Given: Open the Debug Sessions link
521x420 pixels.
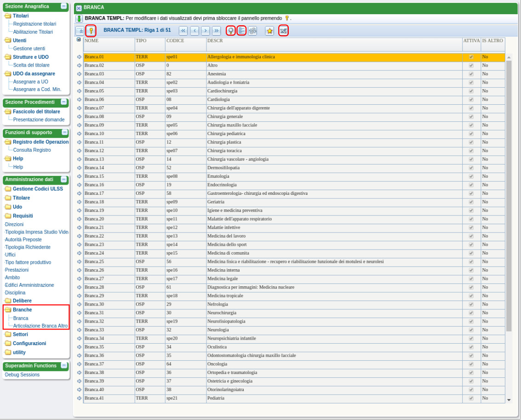Looking at the screenshot, I should [22, 375].
